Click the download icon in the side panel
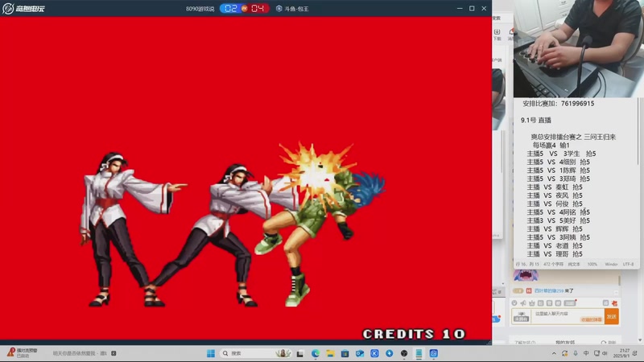 497,35
